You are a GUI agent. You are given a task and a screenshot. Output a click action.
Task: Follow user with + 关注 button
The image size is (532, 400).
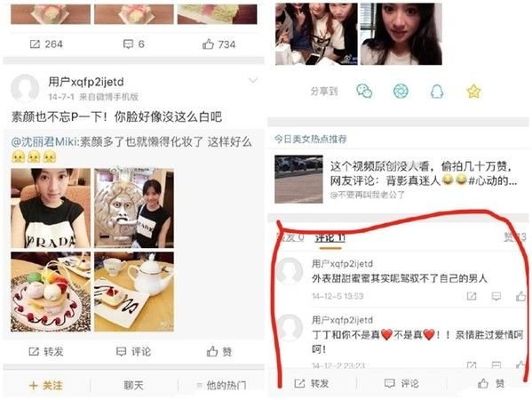click(46, 386)
